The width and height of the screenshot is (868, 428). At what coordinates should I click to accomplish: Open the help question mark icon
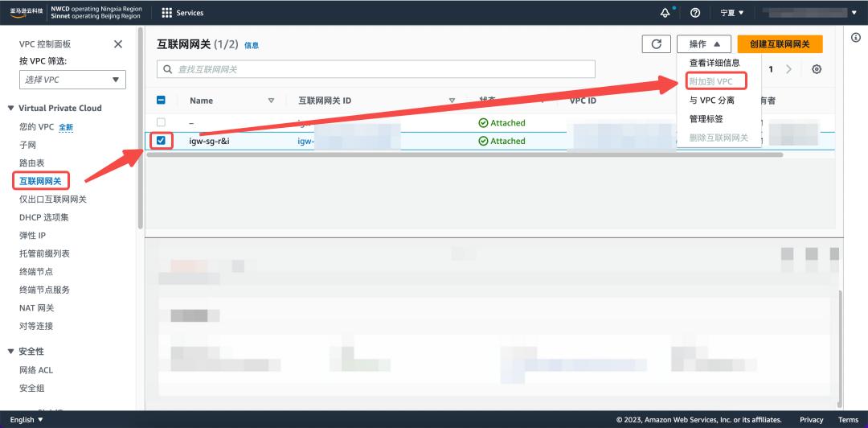pyautogui.click(x=696, y=13)
